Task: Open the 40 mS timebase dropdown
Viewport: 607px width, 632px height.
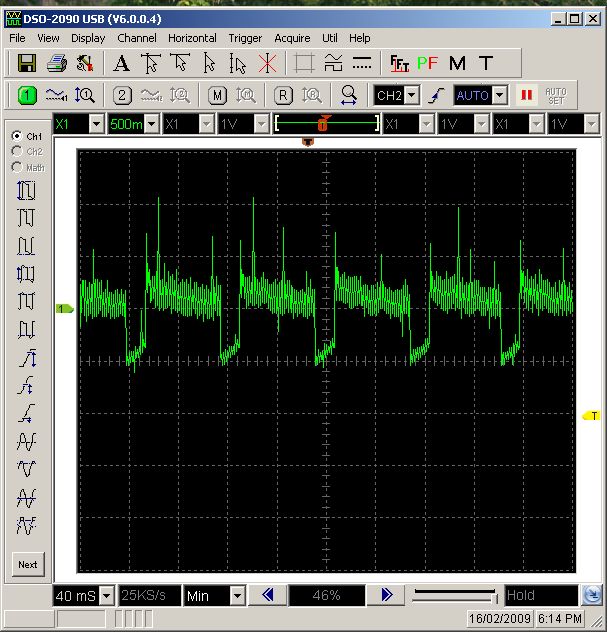Action: click(x=107, y=595)
